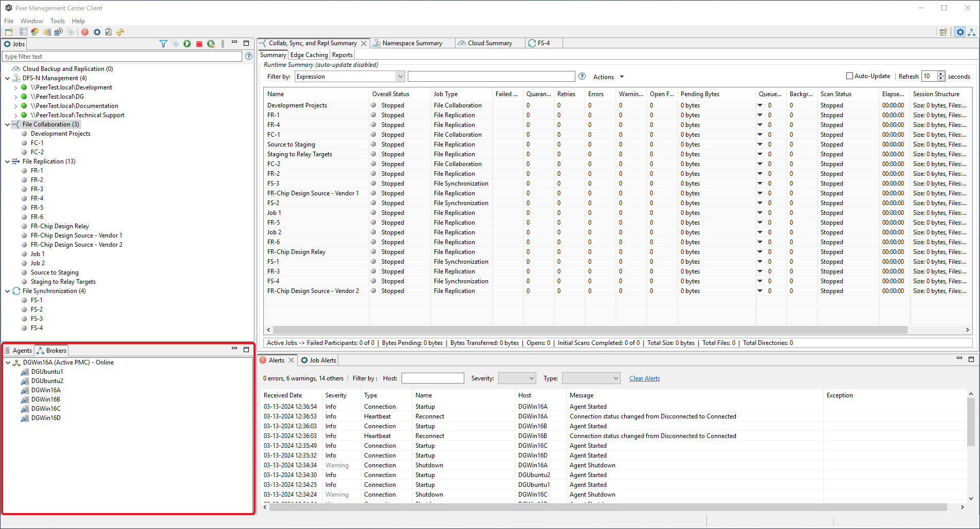This screenshot has height=529, width=980.
Task: Click the red Stop job icon in Jobs panel
Action: click(x=199, y=44)
